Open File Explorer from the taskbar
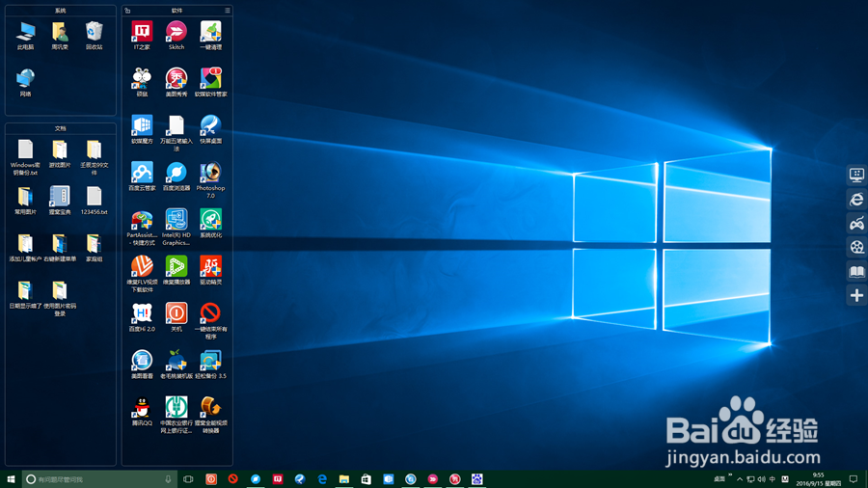The height and width of the screenshot is (488, 868). pyautogui.click(x=343, y=479)
